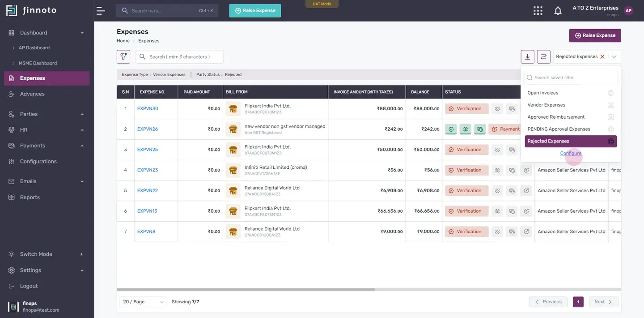644x318 pixels.
Task: Click the purple Raise Expense button
Action: [595, 35]
